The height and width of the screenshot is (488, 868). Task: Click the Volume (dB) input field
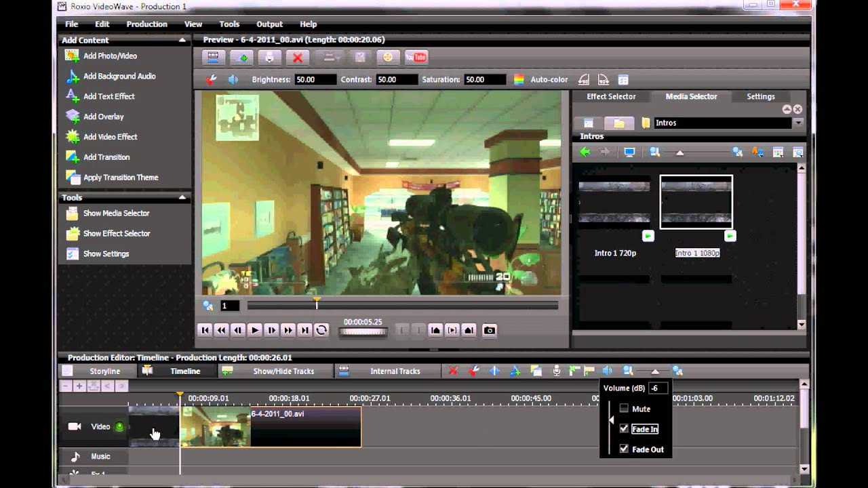(658, 388)
